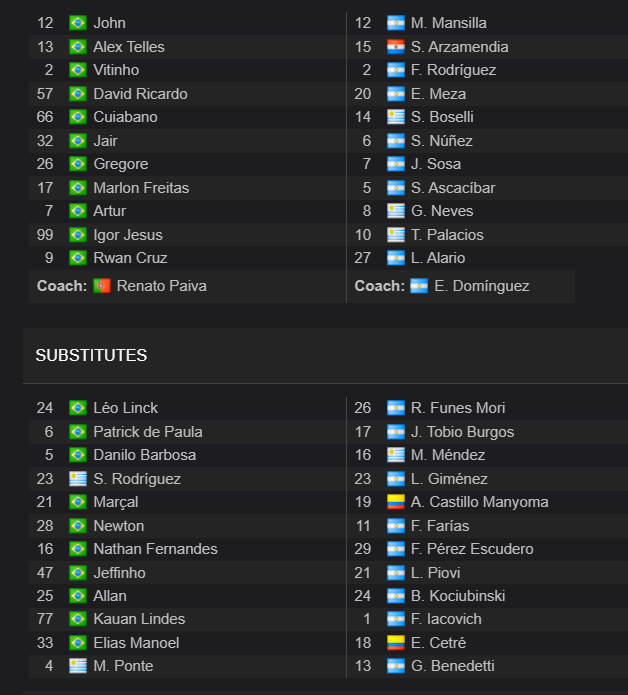Select substitute Nathan Fernandes
Viewport: 628px width, 695px height.
[x=155, y=549]
